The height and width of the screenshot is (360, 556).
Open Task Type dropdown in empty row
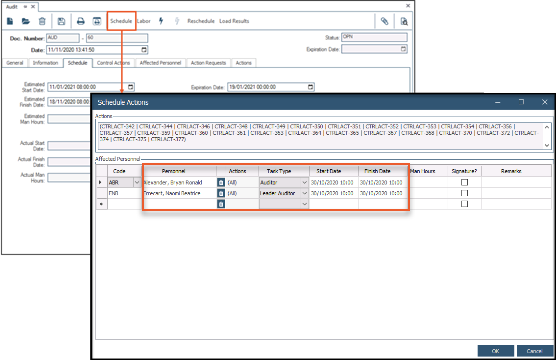[x=304, y=204]
